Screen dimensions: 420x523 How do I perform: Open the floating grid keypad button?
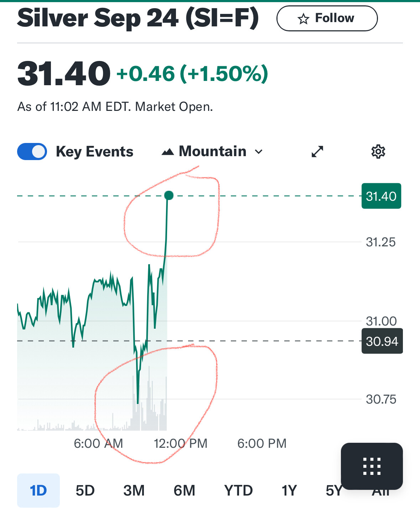[372, 466]
